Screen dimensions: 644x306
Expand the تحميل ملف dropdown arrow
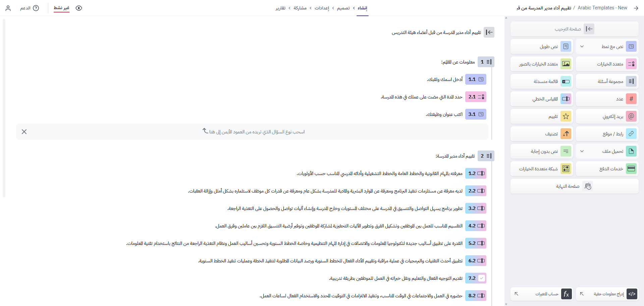[582, 151]
